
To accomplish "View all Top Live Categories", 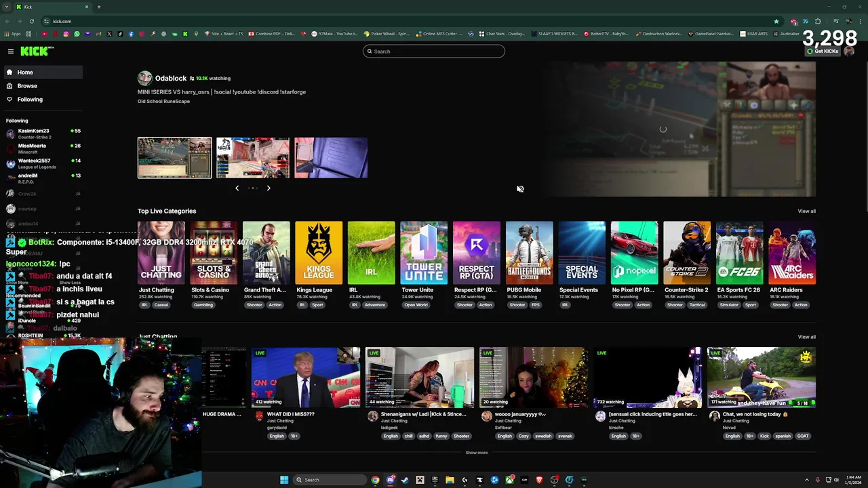I will [806, 211].
